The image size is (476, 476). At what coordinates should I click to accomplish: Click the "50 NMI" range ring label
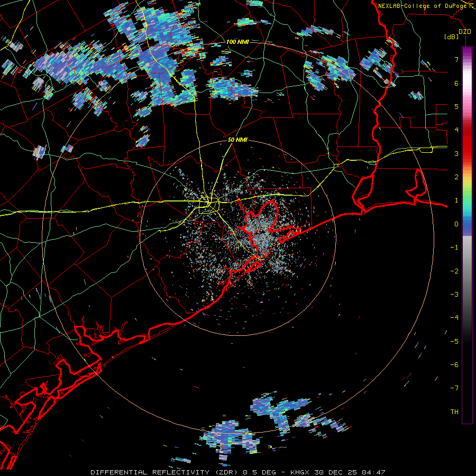click(237, 140)
